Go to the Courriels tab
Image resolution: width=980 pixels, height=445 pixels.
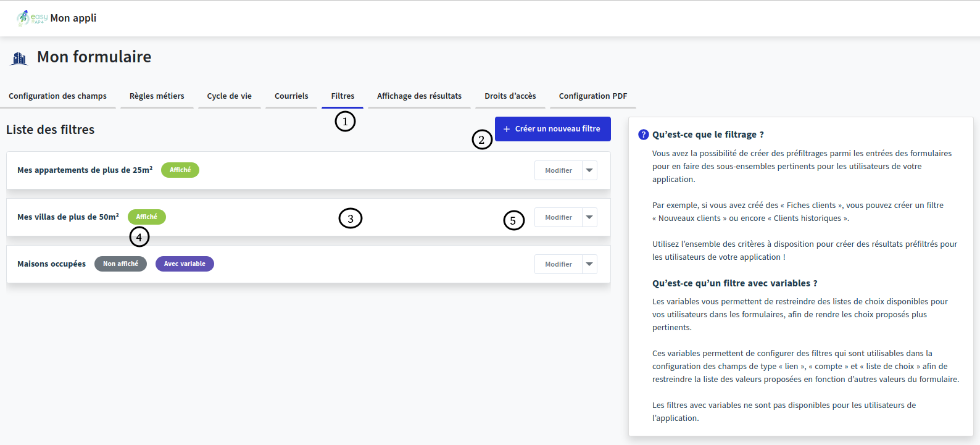[291, 96]
